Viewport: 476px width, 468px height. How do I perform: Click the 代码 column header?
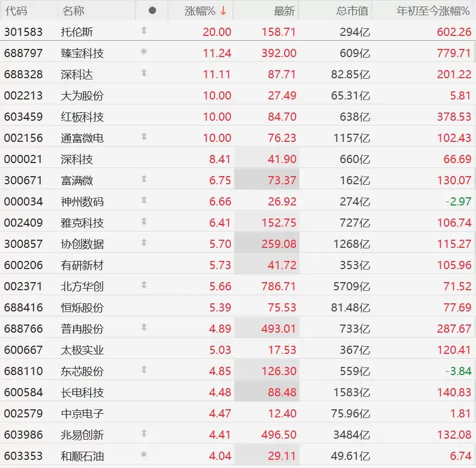(x=16, y=11)
